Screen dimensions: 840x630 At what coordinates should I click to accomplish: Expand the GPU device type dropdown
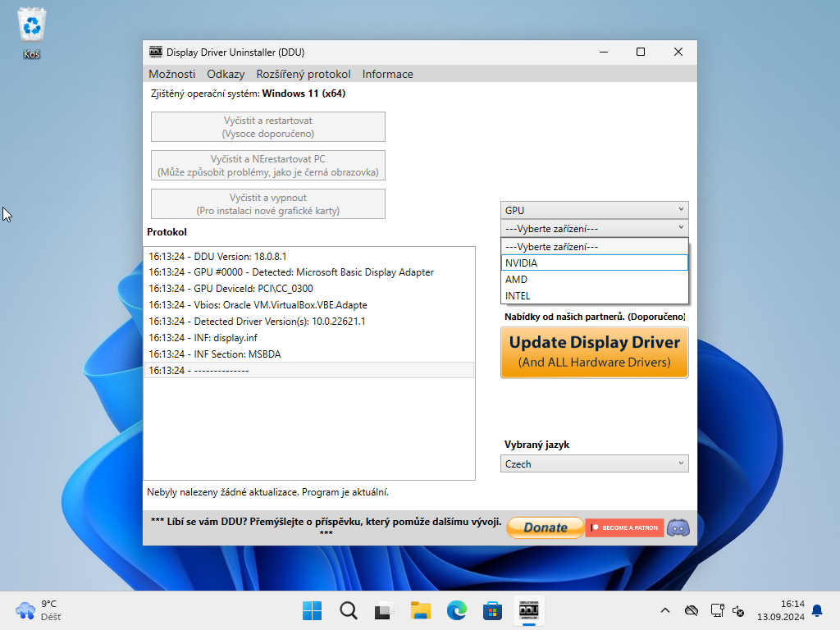tap(594, 211)
